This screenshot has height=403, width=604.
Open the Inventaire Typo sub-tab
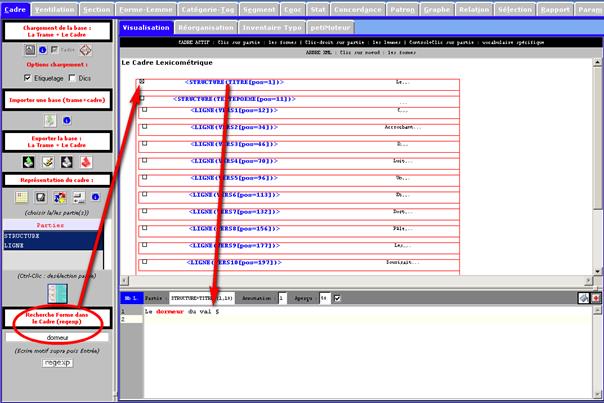tap(272, 28)
